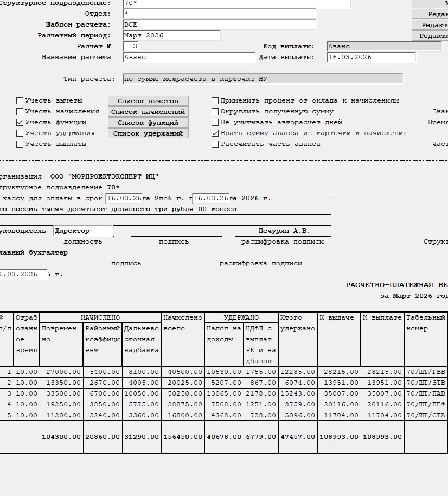Toggle the 'Учесть начисления' checkbox
448x496 pixels.
click(20, 112)
